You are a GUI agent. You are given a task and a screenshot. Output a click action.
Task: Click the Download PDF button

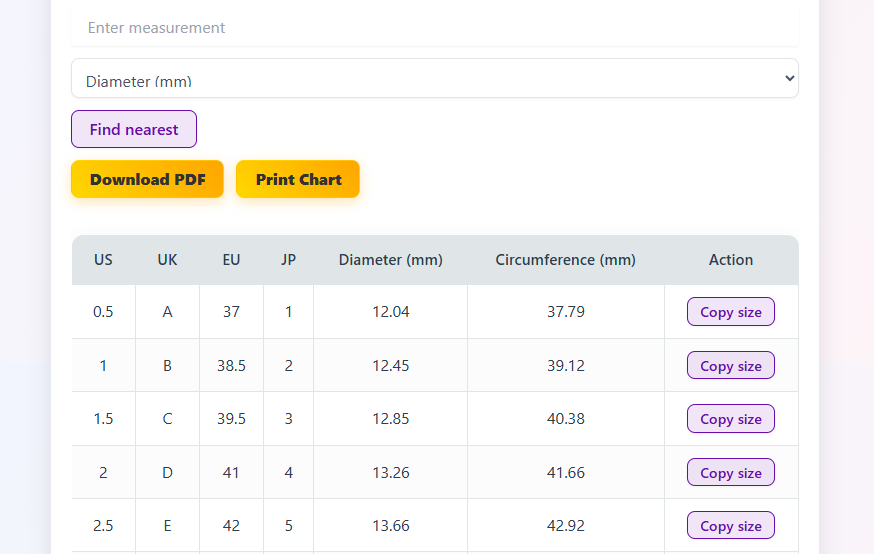click(147, 180)
